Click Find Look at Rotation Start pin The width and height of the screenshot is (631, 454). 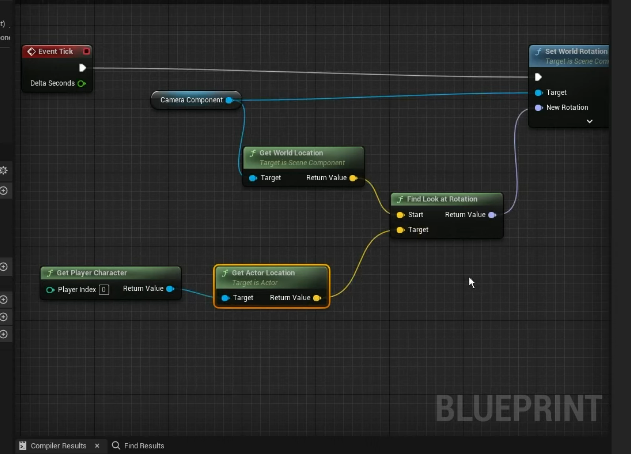coord(400,215)
